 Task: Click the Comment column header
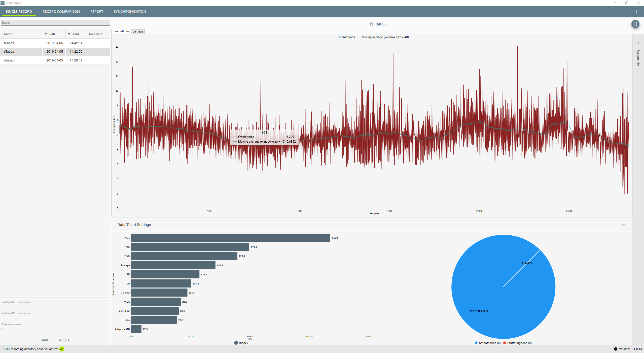coord(96,34)
